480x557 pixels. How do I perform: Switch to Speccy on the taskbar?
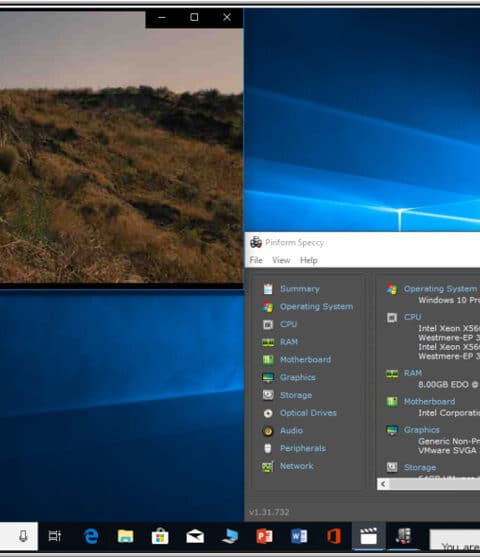[403, 536]
